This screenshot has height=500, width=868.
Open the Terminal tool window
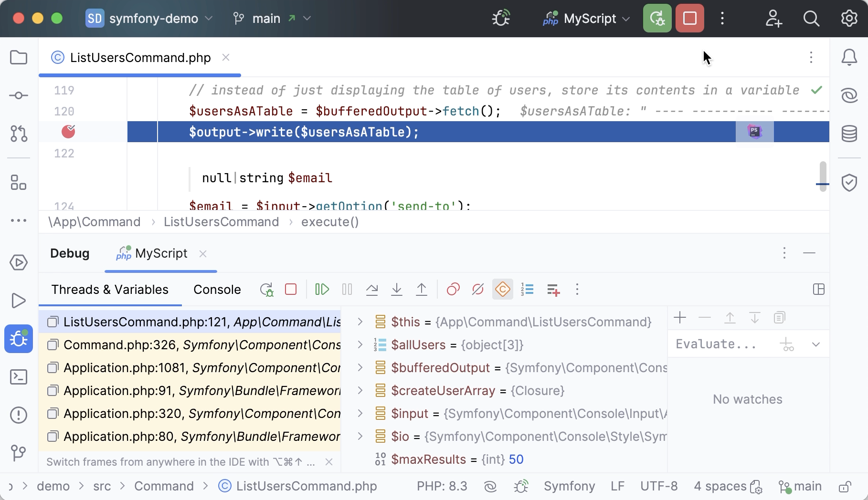click(19, 377)
